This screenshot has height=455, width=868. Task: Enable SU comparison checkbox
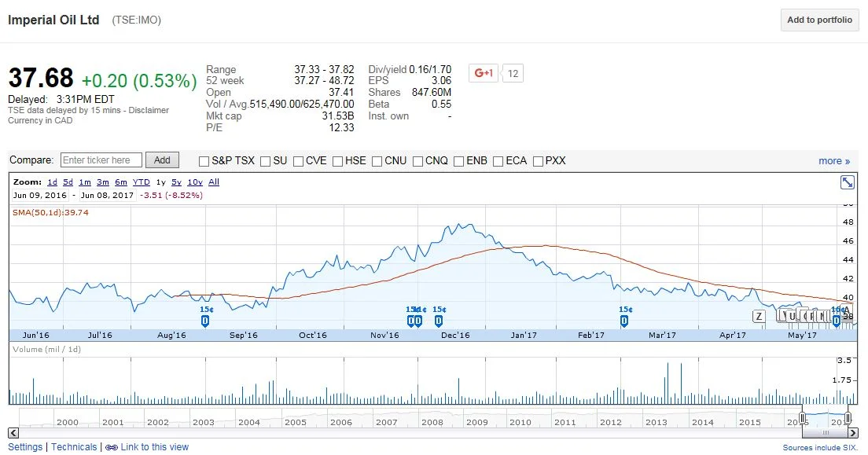pyautogui.click(x=265, y=161)
